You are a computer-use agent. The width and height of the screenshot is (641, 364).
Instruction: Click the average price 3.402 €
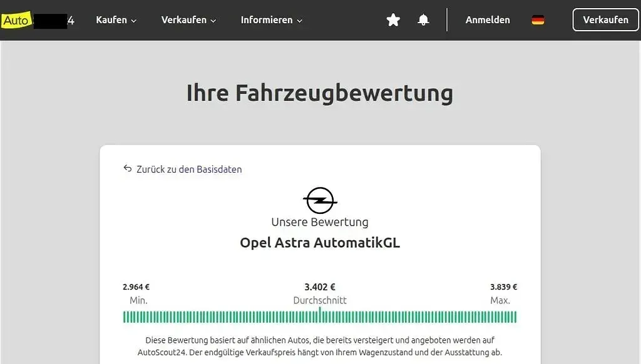(320, 287)
